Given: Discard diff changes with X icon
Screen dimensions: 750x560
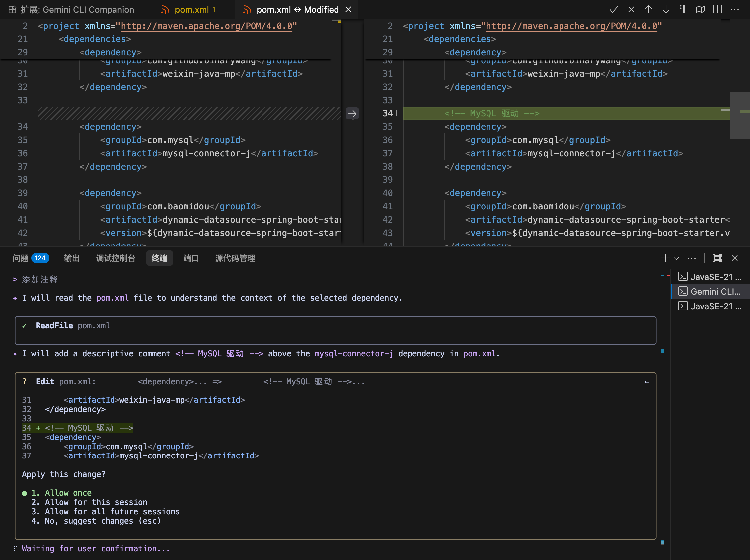Looking at the screenshot, I should click(631, 10).
